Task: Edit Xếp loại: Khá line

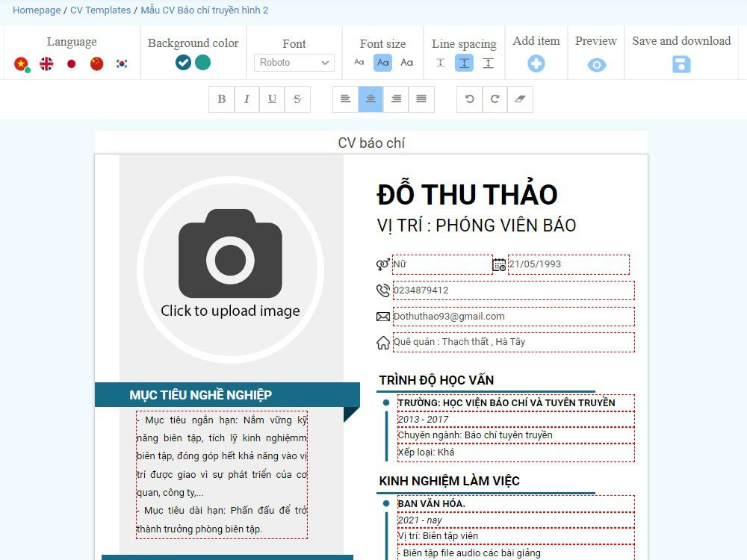Action: [516, 453]
